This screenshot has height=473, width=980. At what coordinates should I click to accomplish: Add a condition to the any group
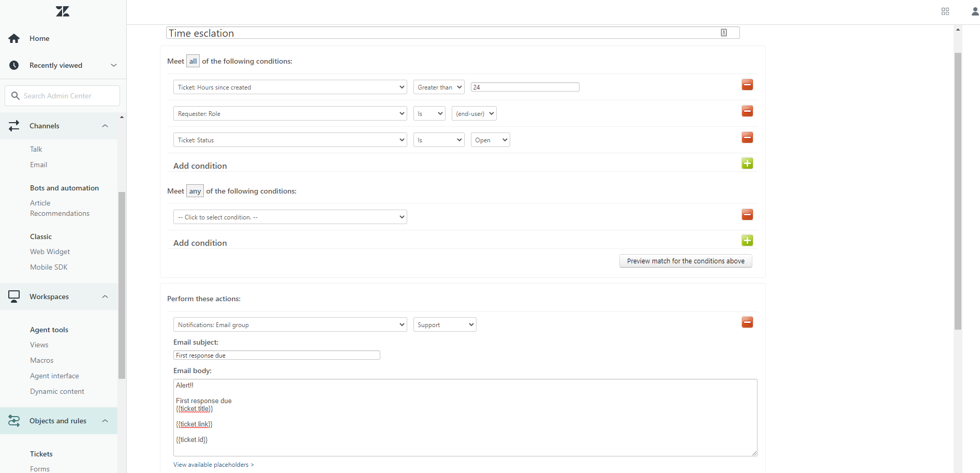pos(747,241)
